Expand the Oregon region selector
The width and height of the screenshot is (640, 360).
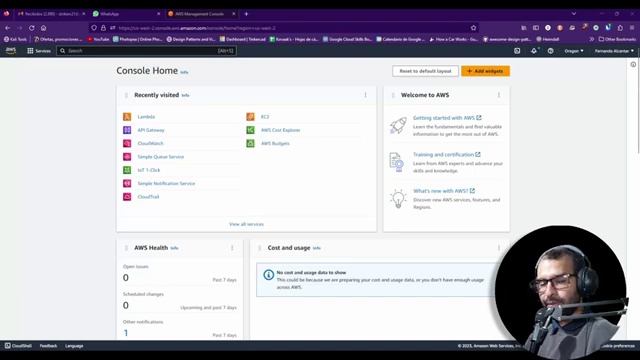[x=574, y=51]
